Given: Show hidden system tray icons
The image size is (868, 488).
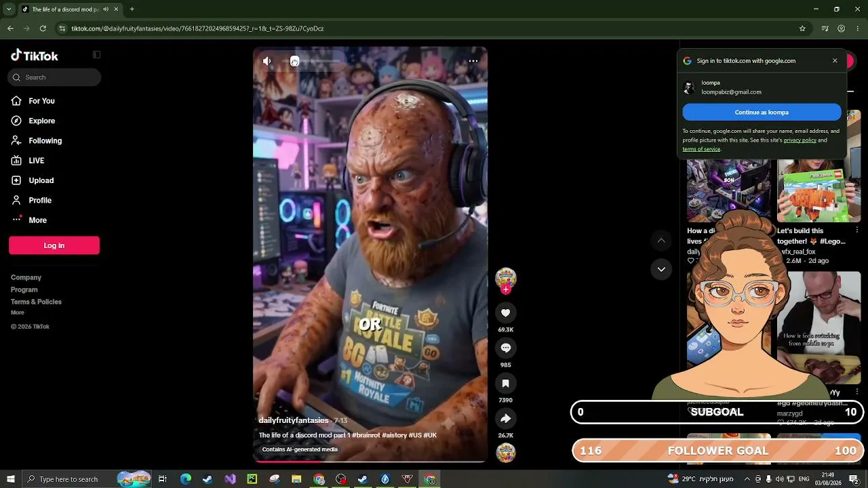Looking at the screenshot, I should [x=747, y=479].
